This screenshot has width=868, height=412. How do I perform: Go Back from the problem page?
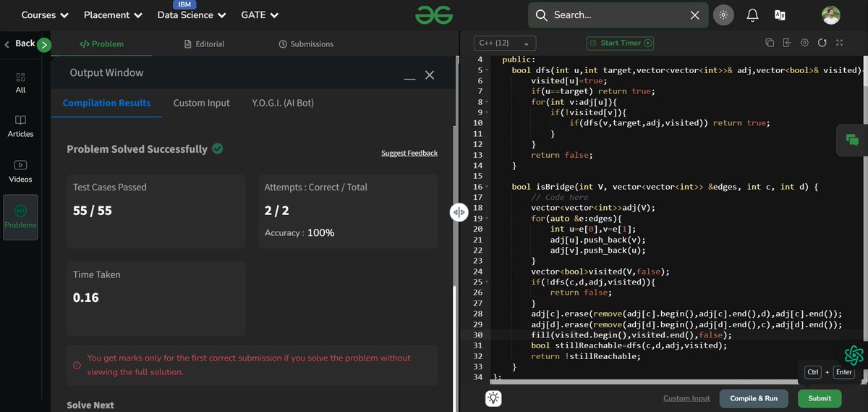pyautogui.click(x=20, y=43)
